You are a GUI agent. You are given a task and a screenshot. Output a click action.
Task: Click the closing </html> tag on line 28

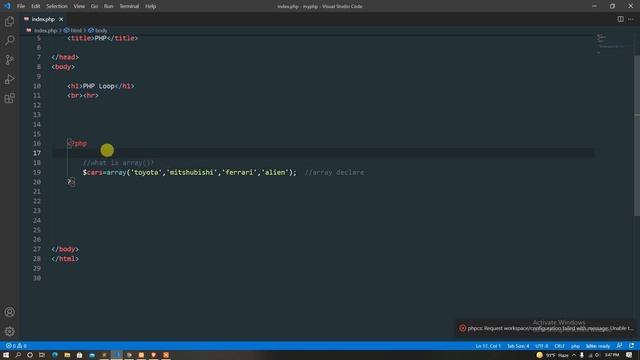pyautogui.click(x=65, y=259)
